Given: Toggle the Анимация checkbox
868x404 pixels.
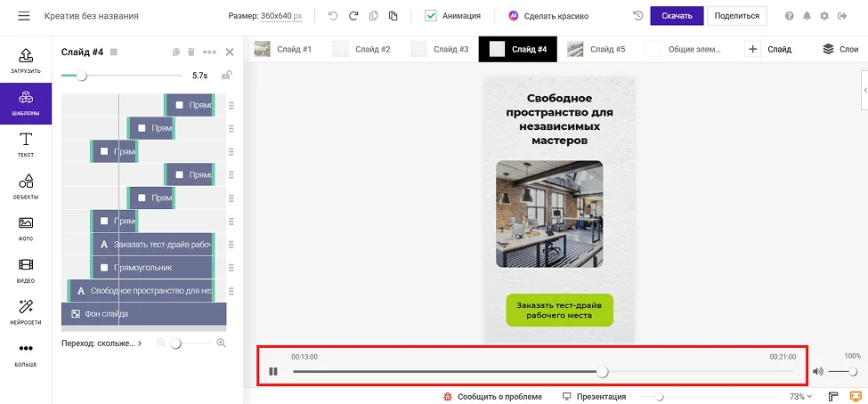Looking at the screenshot, I should (431, 16).
